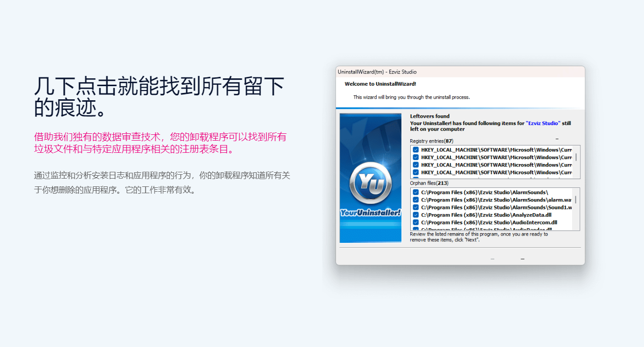Uncheck the AnalyzeData.dll orphan file

pos(416,215)
